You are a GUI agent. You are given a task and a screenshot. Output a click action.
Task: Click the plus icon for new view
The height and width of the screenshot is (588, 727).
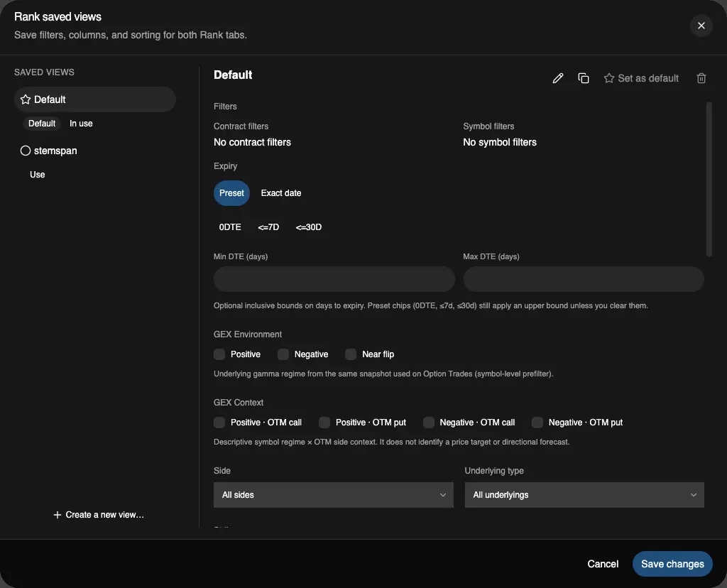click(x=57, y=515)
